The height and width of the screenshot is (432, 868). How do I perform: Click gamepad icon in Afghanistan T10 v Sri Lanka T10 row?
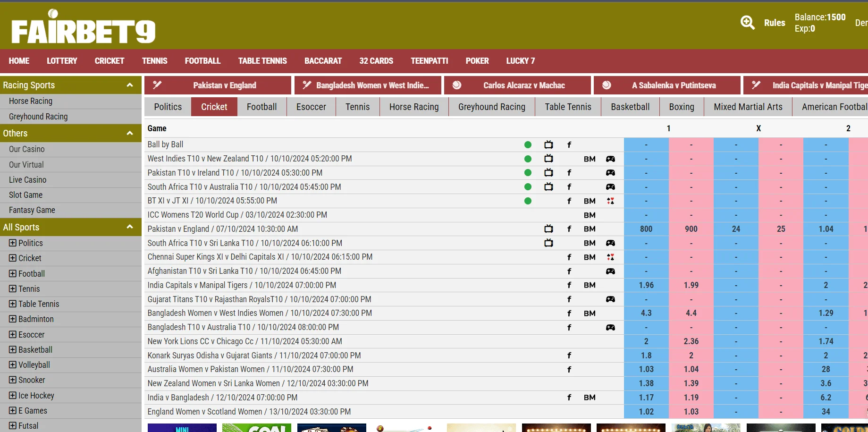[610, 271]
